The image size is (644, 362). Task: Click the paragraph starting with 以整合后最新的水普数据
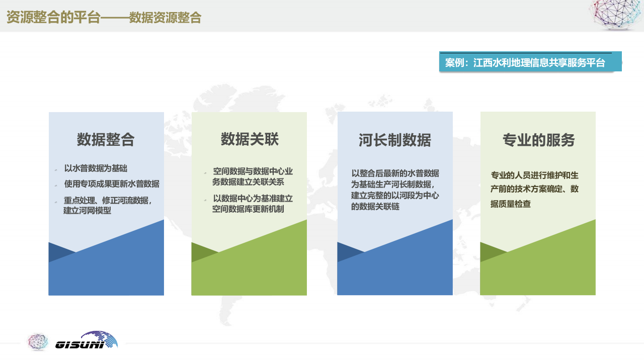coord(395,190)
